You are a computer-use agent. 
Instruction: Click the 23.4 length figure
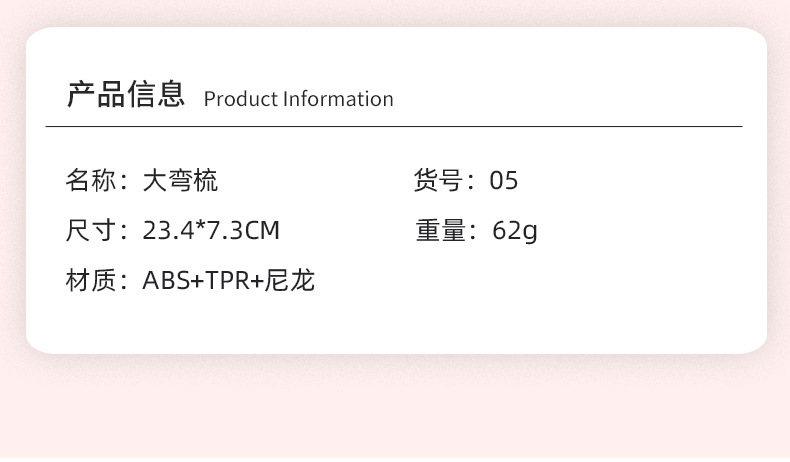click(x=168, y=231)
